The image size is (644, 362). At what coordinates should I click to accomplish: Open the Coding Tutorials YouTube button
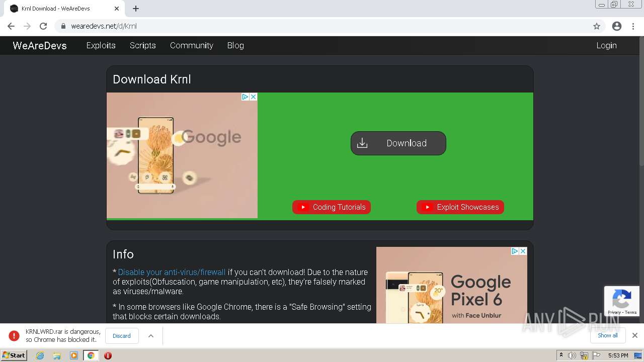[x=332, y=207]
